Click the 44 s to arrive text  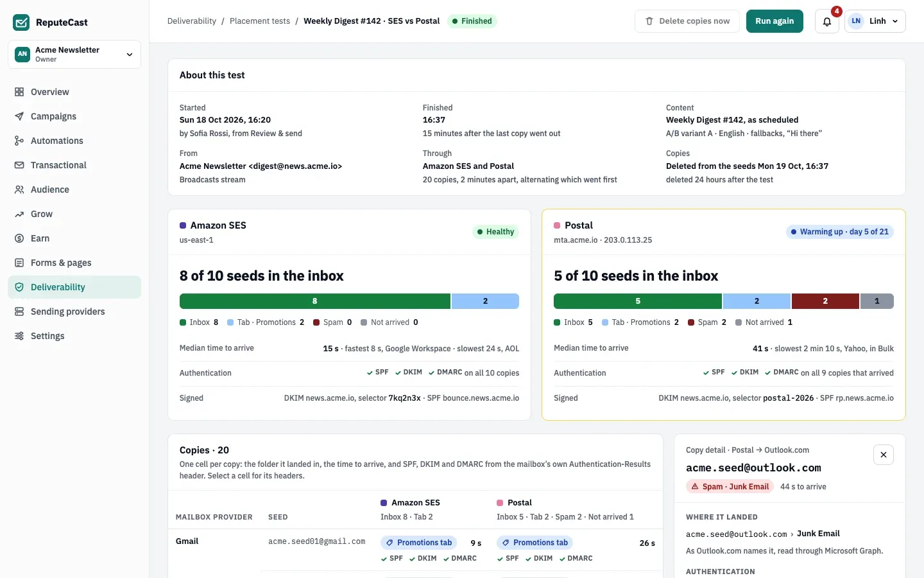803,487
